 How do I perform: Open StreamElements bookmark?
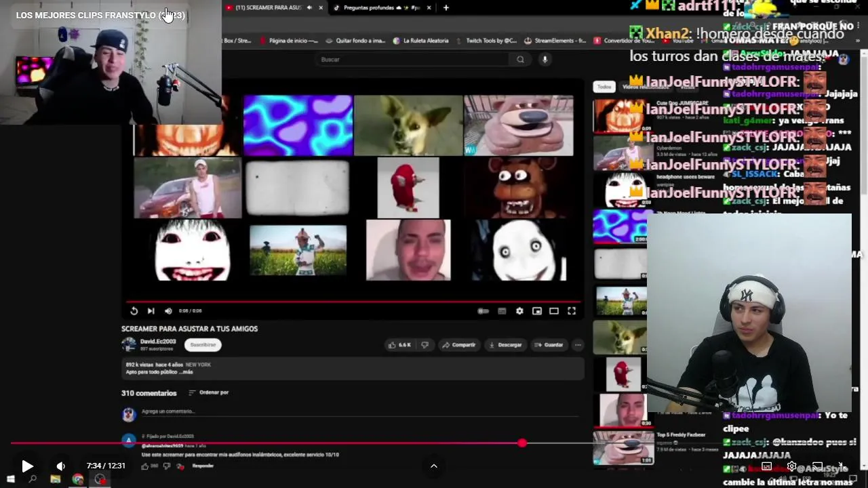[x=555, y=41]
